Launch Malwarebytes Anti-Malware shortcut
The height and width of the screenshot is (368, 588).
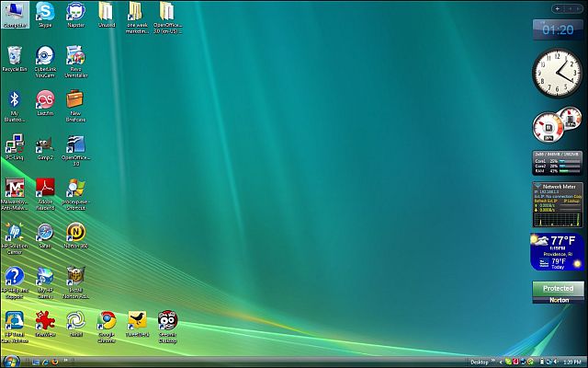[x=15, y=194]
